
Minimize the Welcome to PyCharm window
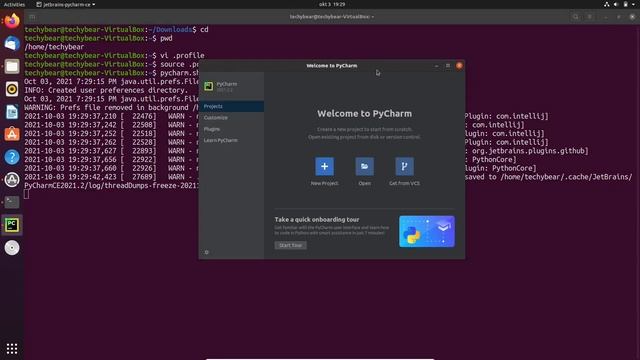click(436, 66)
